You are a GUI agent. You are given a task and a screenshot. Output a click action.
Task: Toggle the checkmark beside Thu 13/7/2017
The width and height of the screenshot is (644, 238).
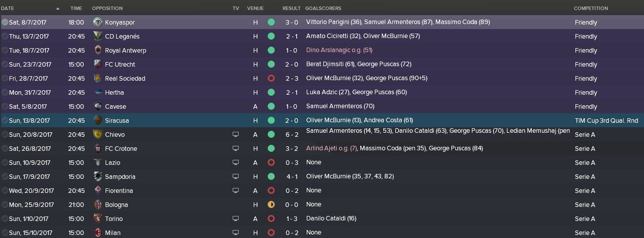[5, 37]
